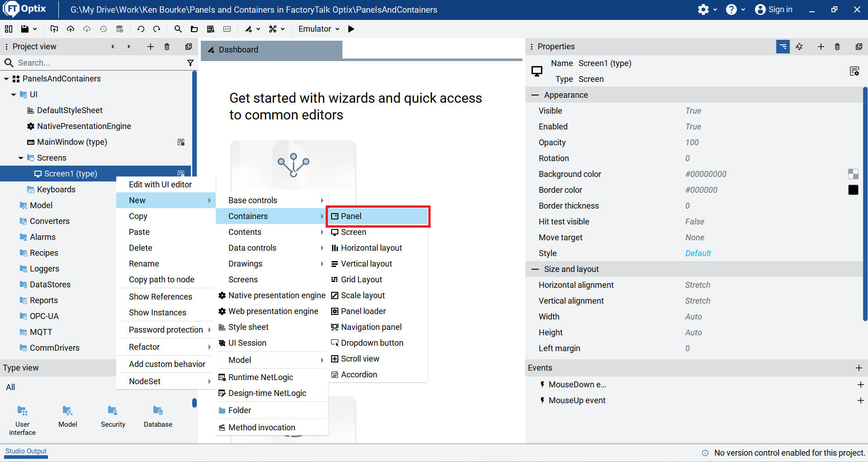Viewport: 868px width, 462px height.
Task: Click the layout toggle icon in the toolbar
Action: pyautogui.click(x=9, y=29)
